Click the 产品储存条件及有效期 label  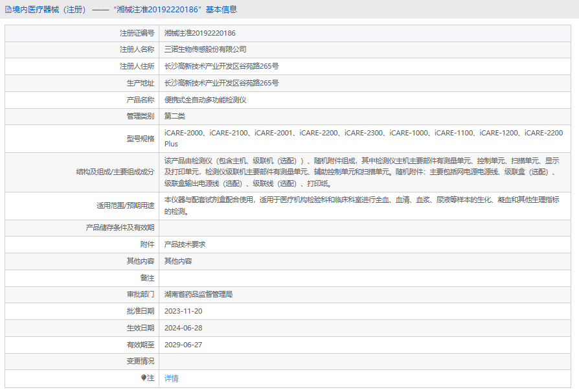coord(120,227)
